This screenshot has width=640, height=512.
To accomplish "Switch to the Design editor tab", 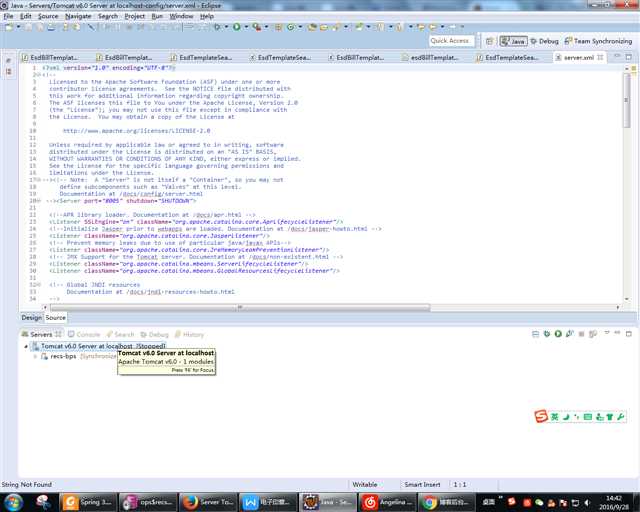I will tap(31, 317).
